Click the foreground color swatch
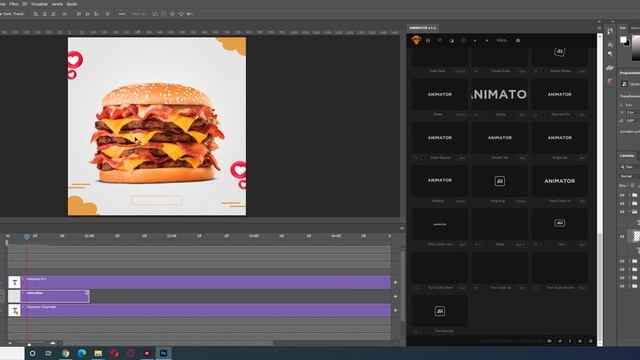Viewport: 640px width, 360px height. [x=623, y=40]
